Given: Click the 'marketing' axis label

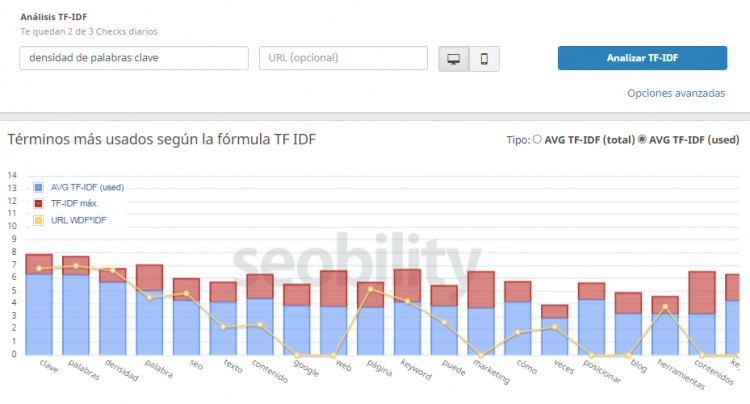Looking at the screenshot, I should pos(492,371).
